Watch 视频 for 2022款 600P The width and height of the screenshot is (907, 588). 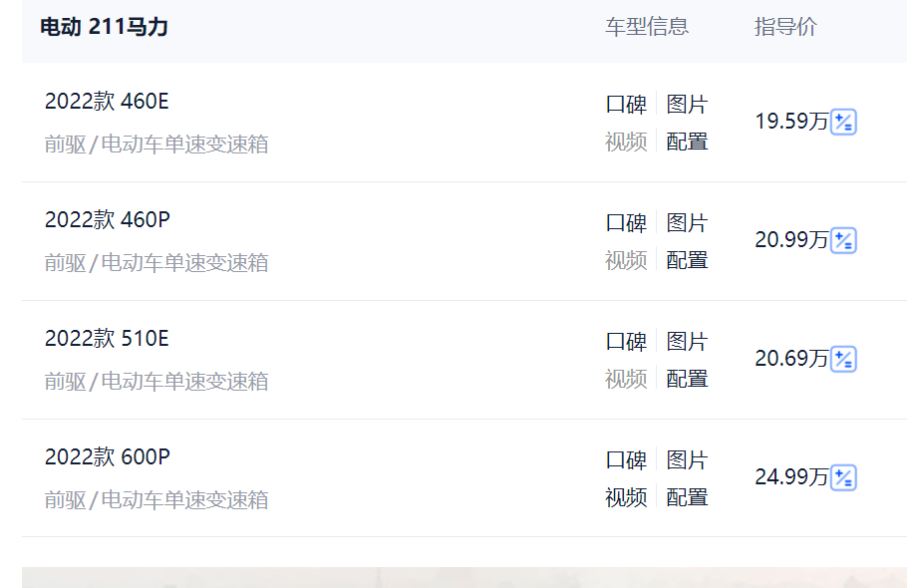point(626,497)
